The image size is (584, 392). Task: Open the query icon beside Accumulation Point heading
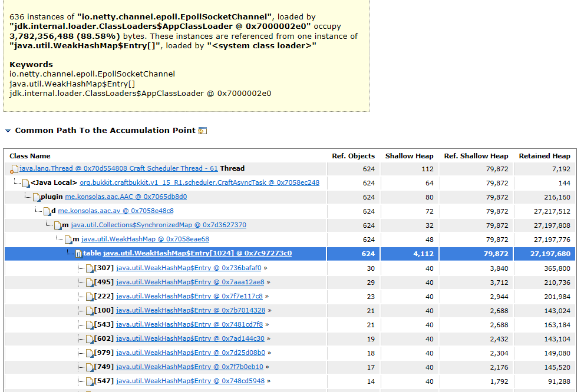203,131
